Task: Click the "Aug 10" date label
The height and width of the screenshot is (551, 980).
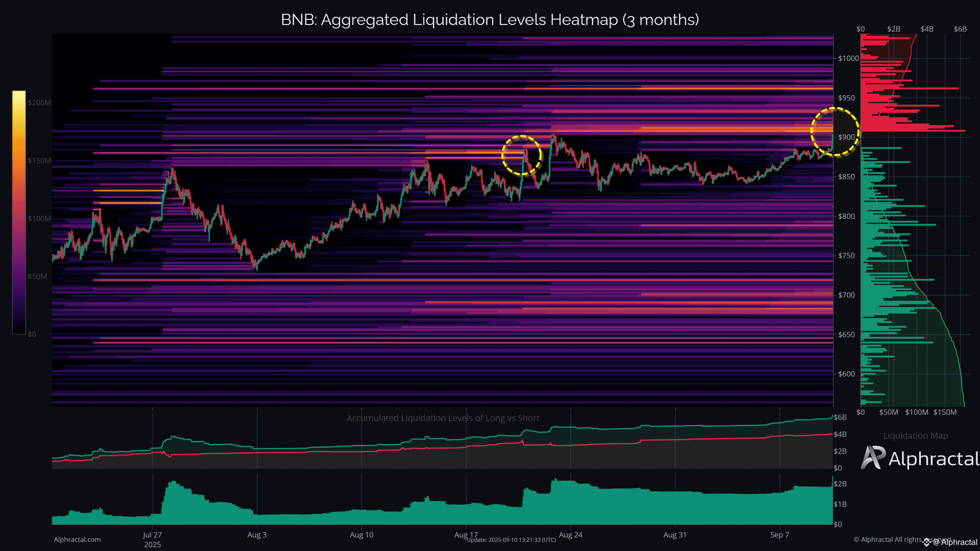Action: click(362, 535)
